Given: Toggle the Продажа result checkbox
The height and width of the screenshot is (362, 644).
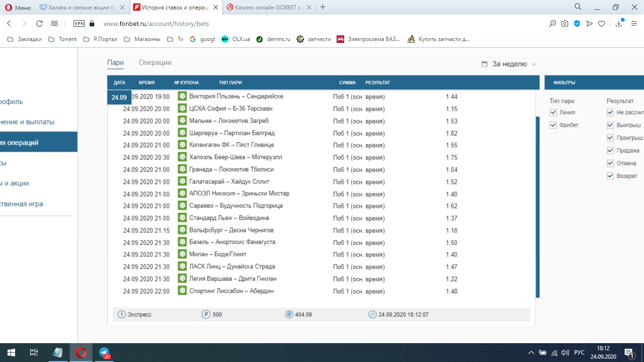Looking at the screenshot, I should [x=610, y=150].
